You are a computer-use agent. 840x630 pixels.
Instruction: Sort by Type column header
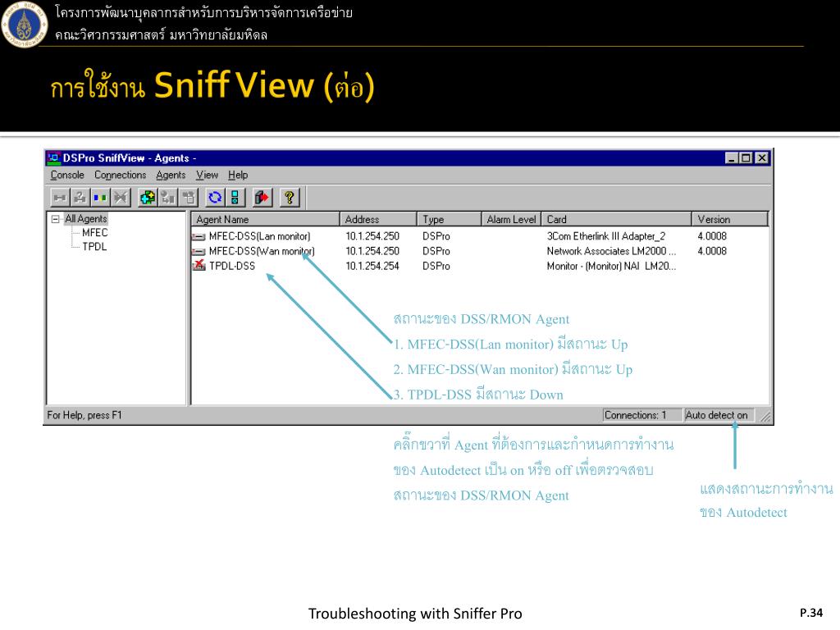tap(449, 219)
